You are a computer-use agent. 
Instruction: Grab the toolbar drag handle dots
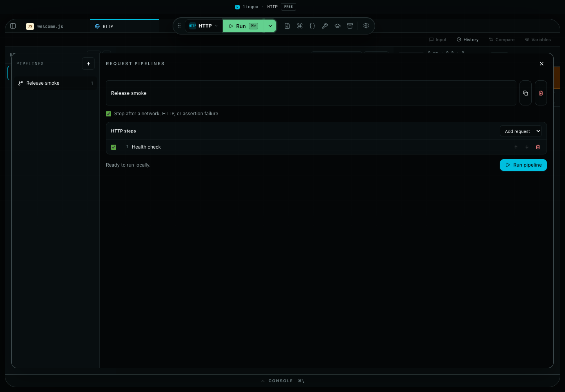point(179,26)
